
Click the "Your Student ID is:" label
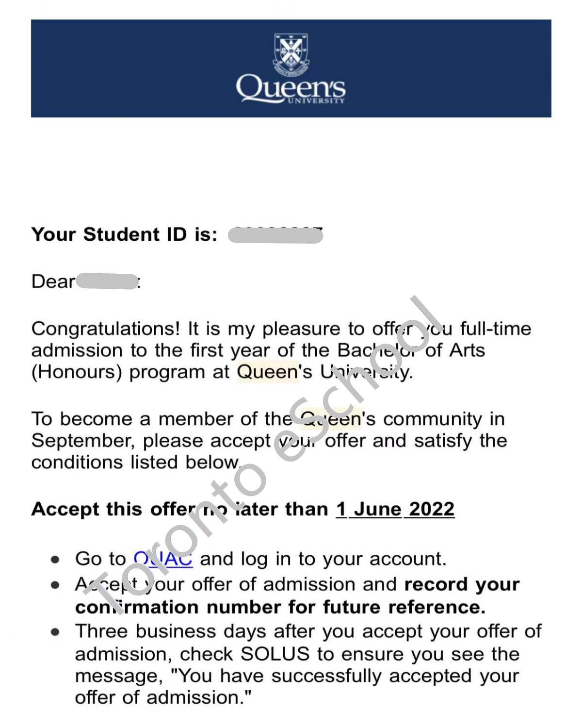pos(124,235)
